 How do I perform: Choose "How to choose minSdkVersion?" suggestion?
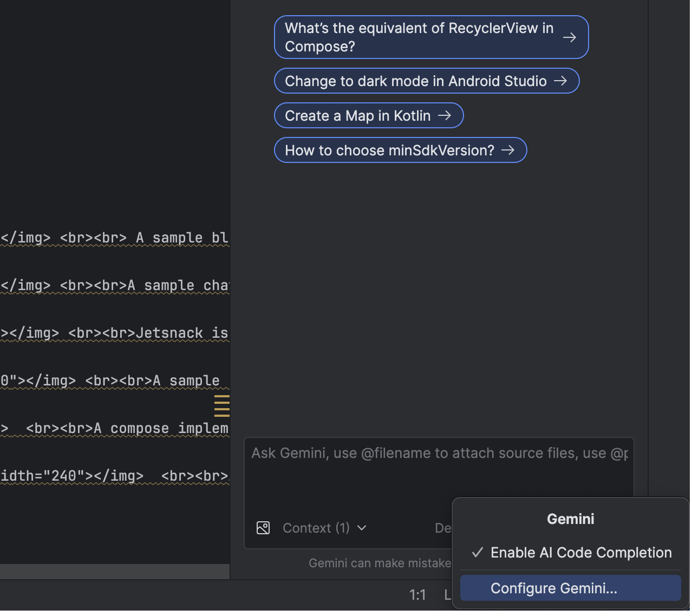(x=389, y=150)
